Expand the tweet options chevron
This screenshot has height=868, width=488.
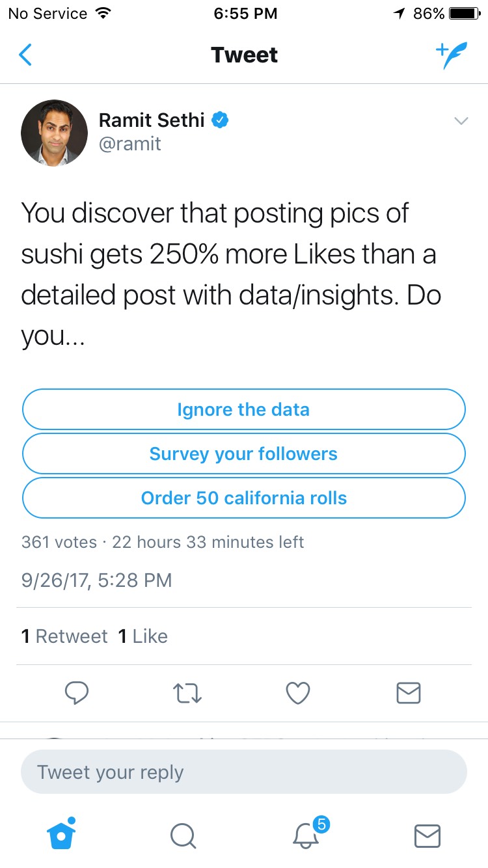click(x=461, y=121)
